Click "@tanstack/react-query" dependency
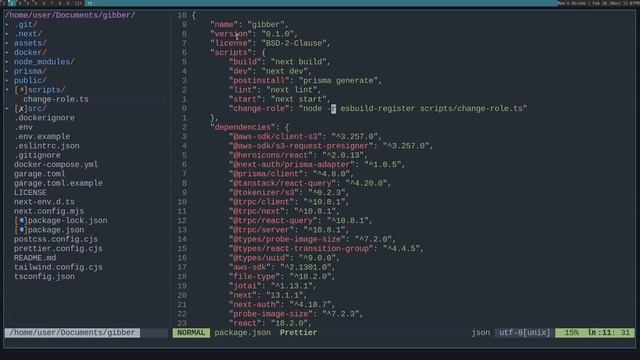This screenshot has height=360, width=640. (x=310, y=183)
